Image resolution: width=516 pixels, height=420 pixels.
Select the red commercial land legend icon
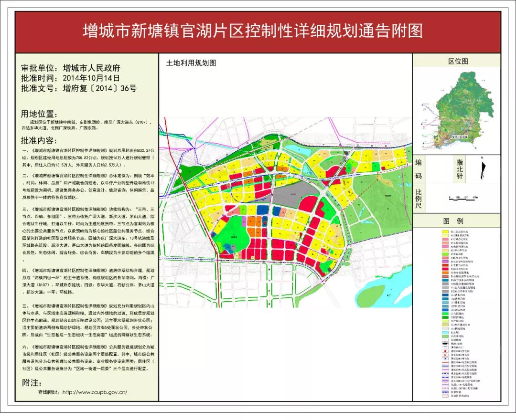point(447,269)
